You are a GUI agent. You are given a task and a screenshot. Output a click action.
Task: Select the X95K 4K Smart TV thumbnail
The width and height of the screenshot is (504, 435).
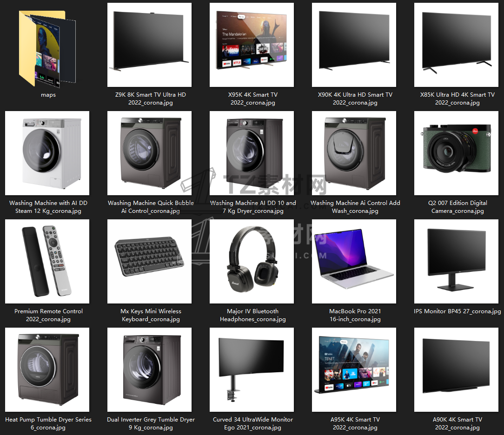click(252, 45)
